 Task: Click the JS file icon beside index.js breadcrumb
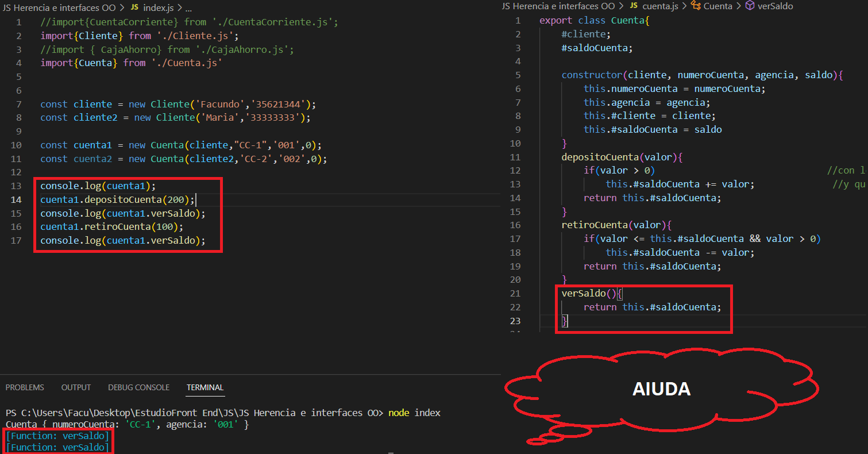[x=134, y=7]
